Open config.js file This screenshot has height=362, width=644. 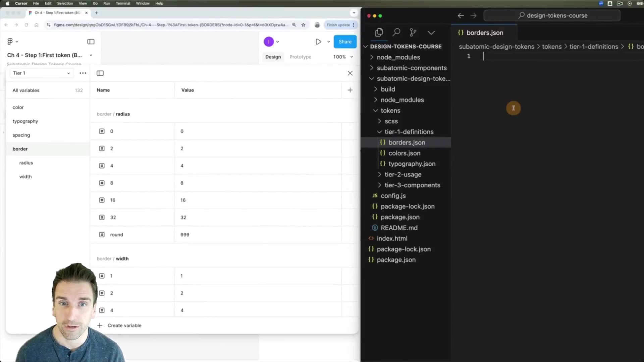point(393,196)
